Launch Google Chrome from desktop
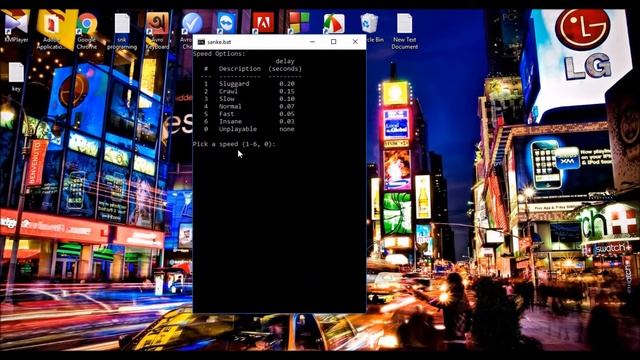The height and width of the screenshot is (360, 640). coord(87,31)
